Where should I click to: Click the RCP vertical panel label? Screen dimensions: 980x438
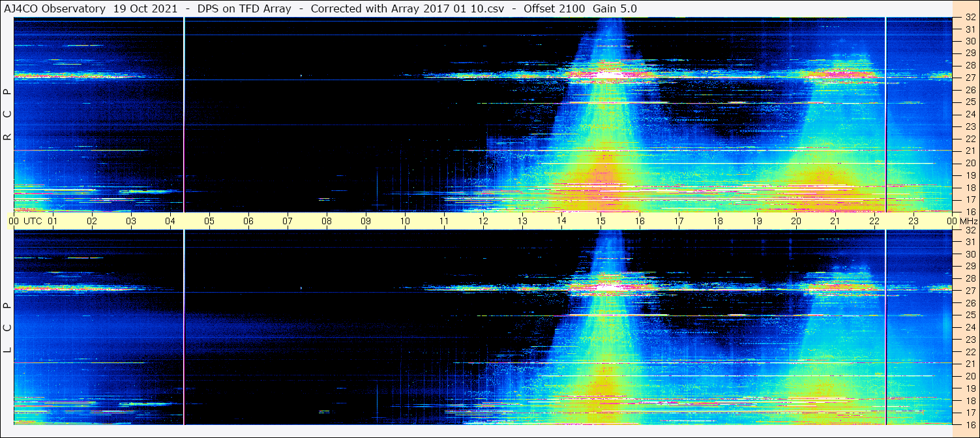[x=7, y=114]
